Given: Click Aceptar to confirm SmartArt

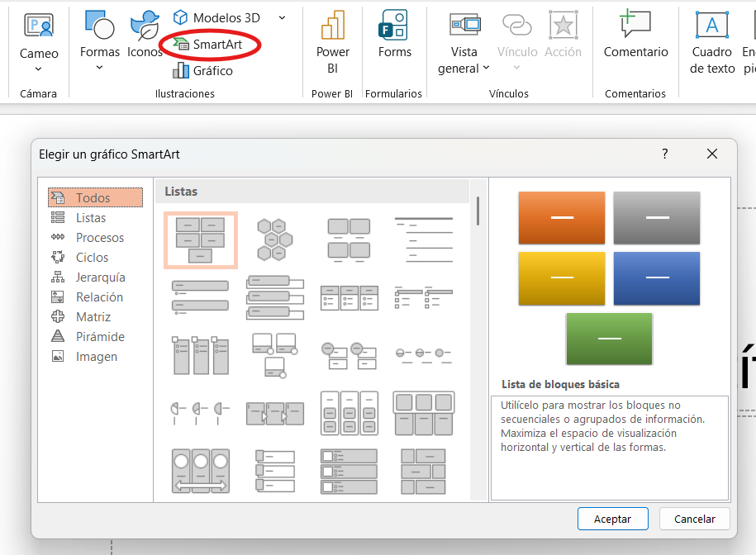Looking at the screenshot, I should 613,519.
